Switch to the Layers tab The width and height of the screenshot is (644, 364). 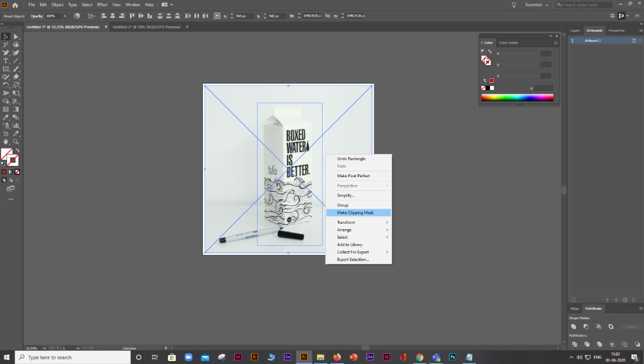click(x=575, y=30)
